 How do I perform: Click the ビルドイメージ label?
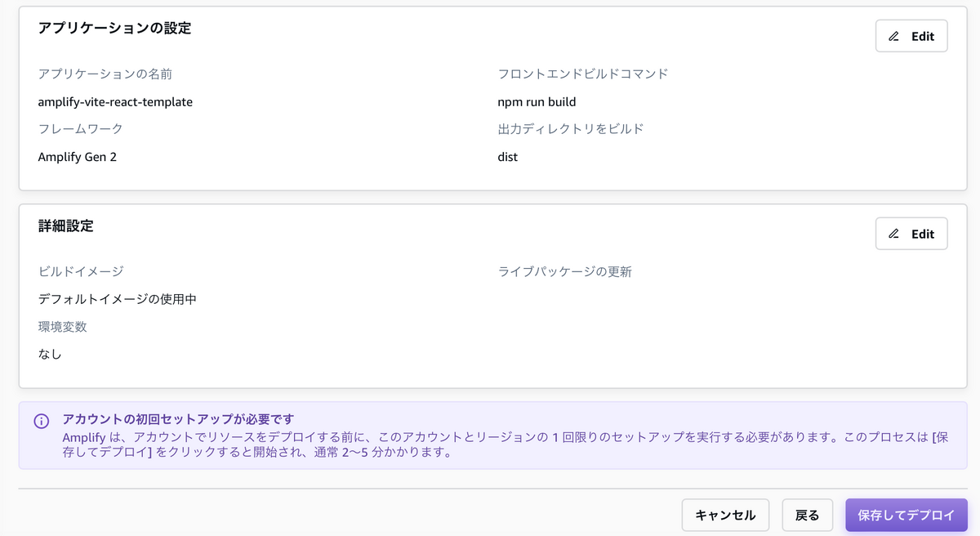[x=81, y=271]
